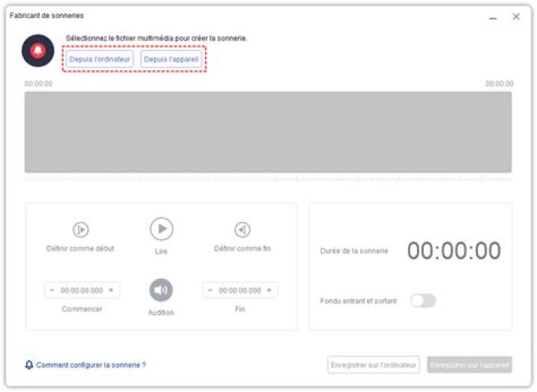Image resolution: width=537 pixels, height=392 pixels.
Task: Click the Commencer time input field
Action: coord(82,290)
